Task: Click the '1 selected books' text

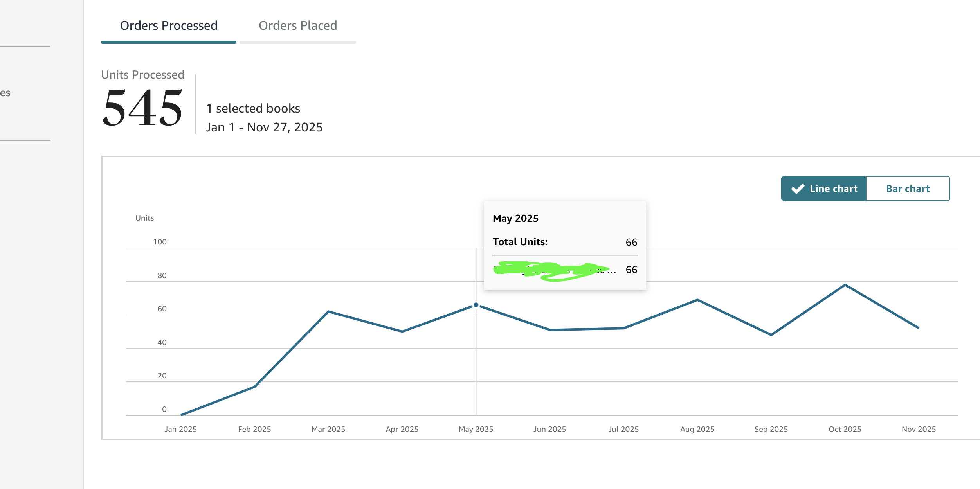Action: (253, 108)
